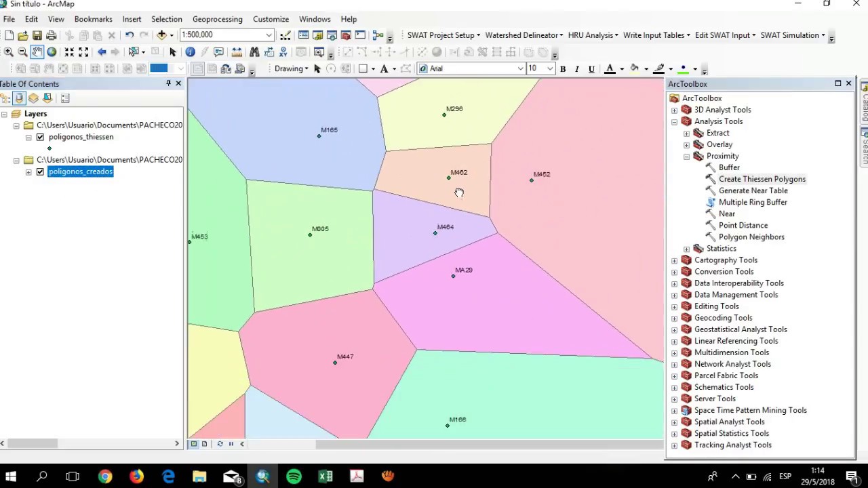Open Watershed Delineator menu
Image resolution: width=868 pixels, height=488 pixels.
click(524, 35)
